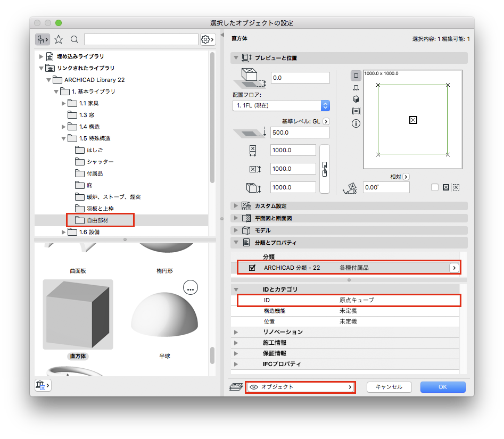The image size is (504, 439).
Task: Uncheck the ARCHICAD 分類 - 22 checkbox
Action: coord(252,267)
